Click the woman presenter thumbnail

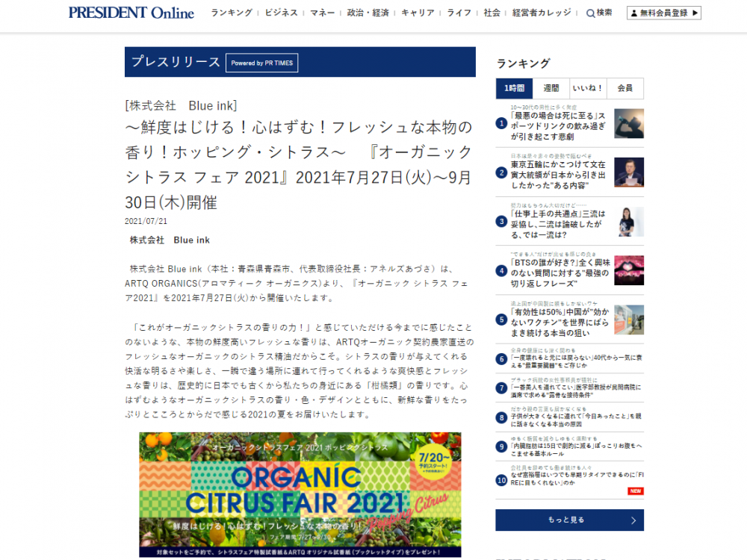pos(629,222)
